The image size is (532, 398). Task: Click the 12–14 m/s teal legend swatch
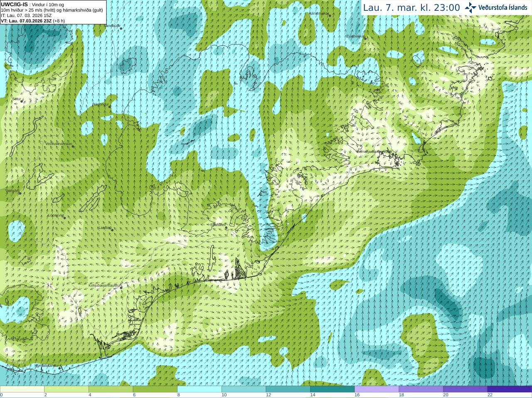(288, 389)
